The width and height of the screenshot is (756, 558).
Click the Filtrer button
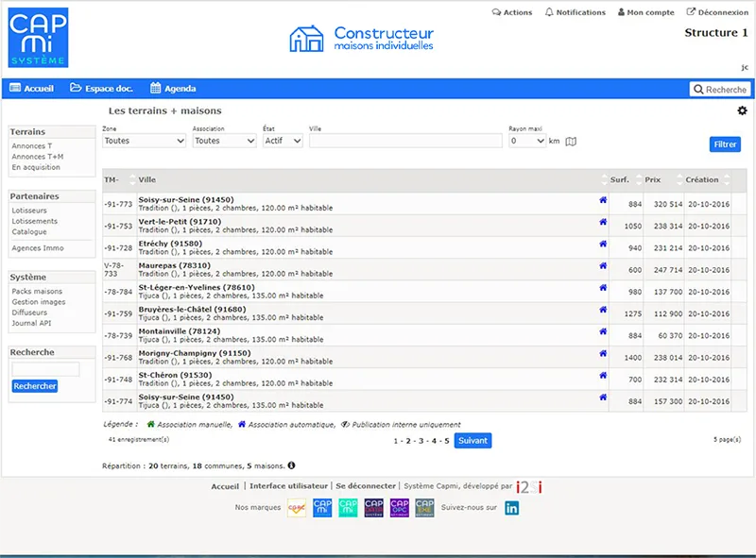click(725, 144)
